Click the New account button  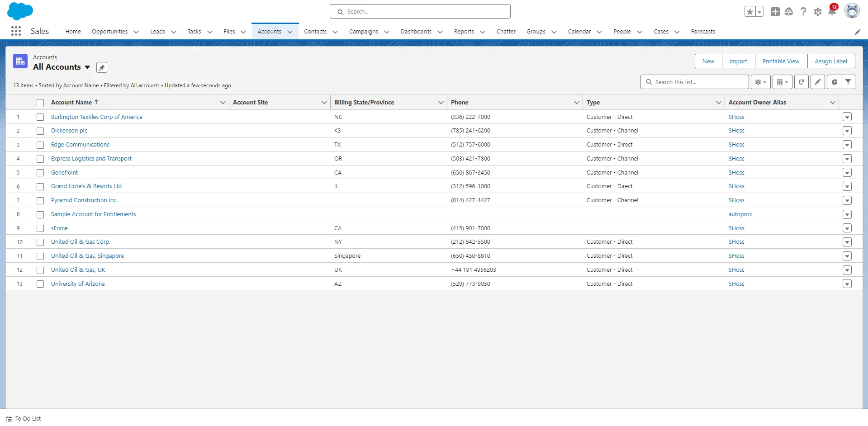(708, 61)
